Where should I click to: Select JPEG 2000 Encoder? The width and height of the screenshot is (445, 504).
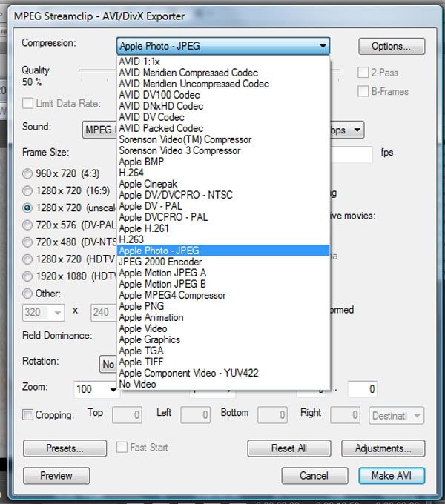(x=223, y=262)
